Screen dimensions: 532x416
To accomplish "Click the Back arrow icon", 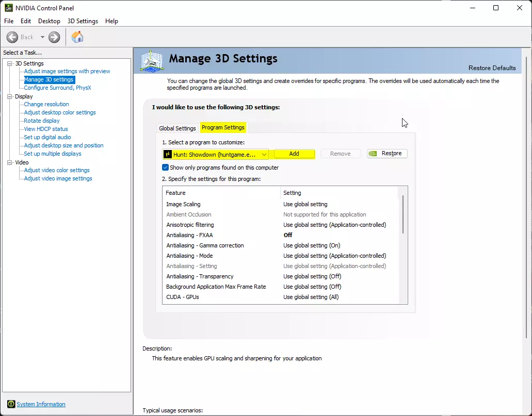I will tap(12, 37).
